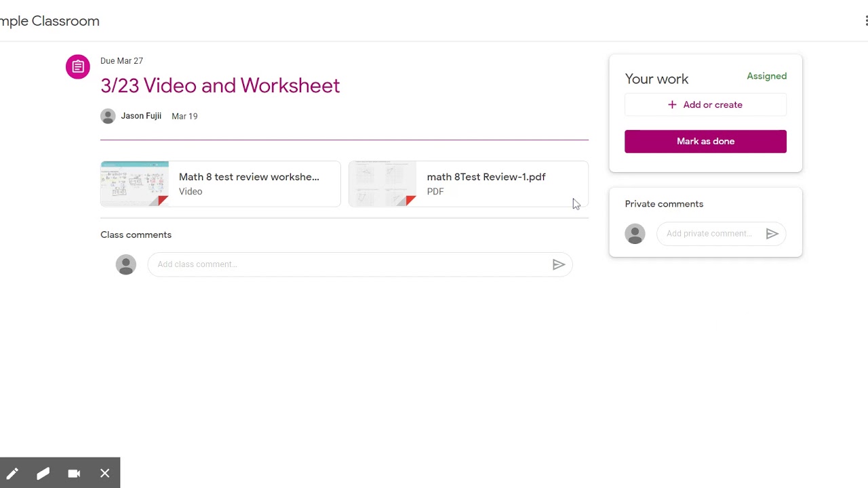Click the Due Mar 27 text
This screenshot has height=488, width=868.
[x=121, y=61]
